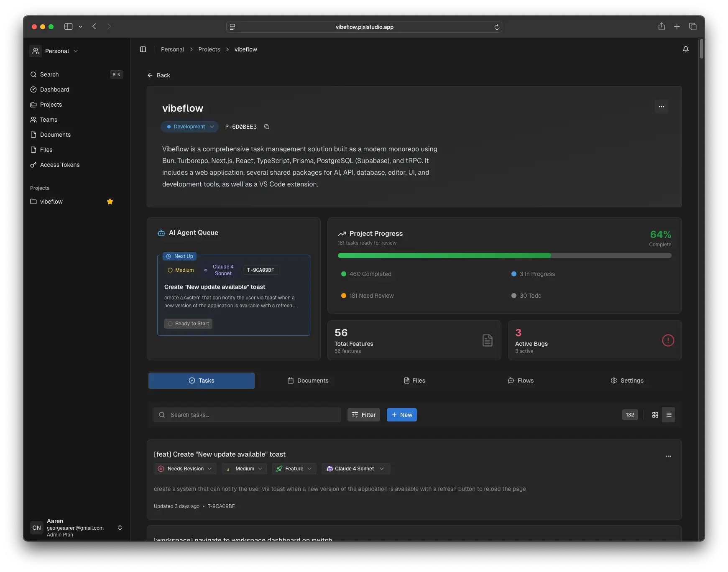Click the project progress bar
The height and width of the screenshot is (572, 728).
point(505,255)
